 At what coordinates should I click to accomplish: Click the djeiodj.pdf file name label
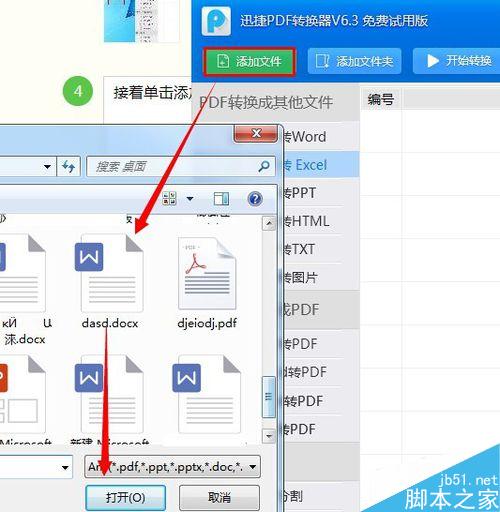pyautogui.click(x=207, y=323)
